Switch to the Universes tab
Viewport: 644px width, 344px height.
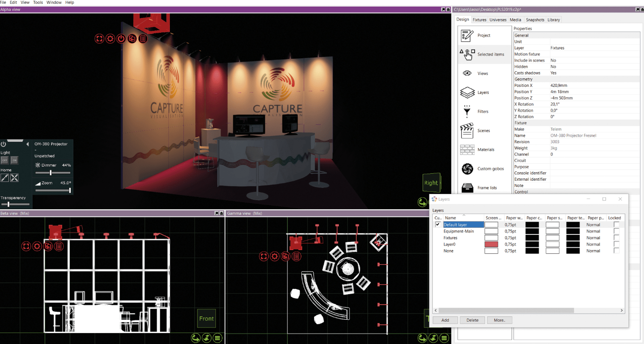point(498,20)
